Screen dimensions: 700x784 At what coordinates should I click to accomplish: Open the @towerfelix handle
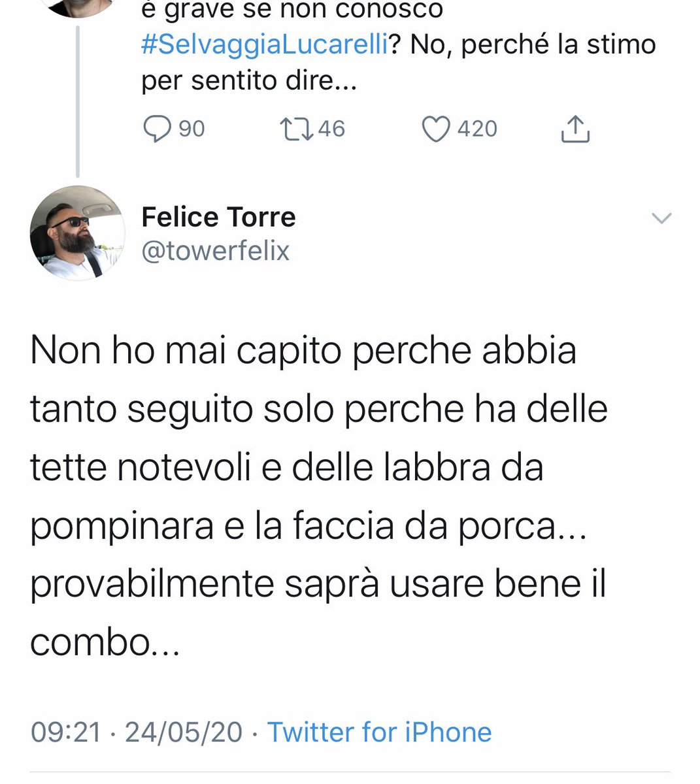(x=216, y=250)
